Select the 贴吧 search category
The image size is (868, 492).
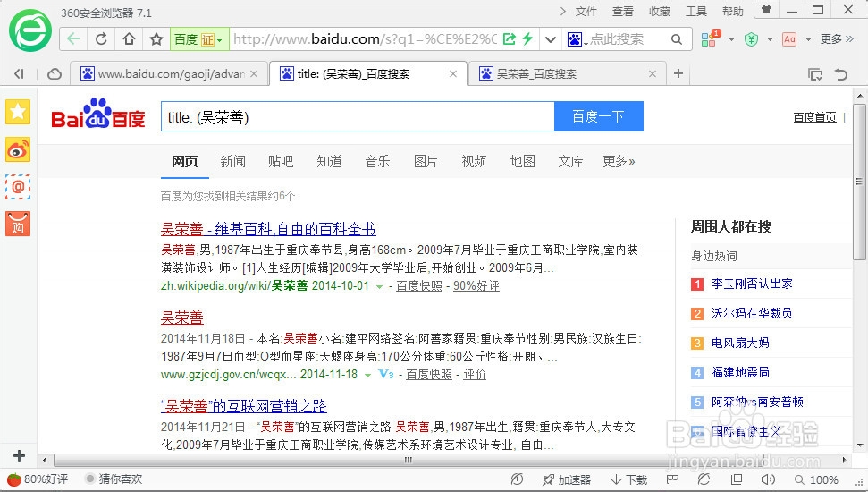tap(281, 161)
